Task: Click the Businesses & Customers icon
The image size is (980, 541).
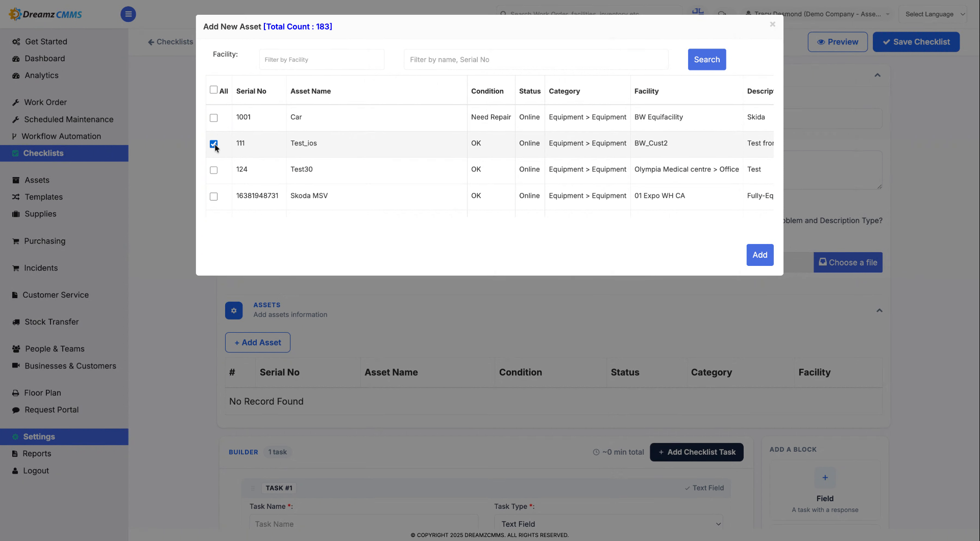Action: 16,366
